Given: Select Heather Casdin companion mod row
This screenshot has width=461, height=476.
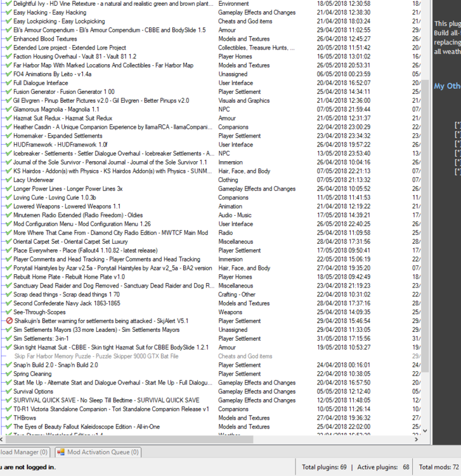Looking at the screenshot, I should [x=211, y=127].
